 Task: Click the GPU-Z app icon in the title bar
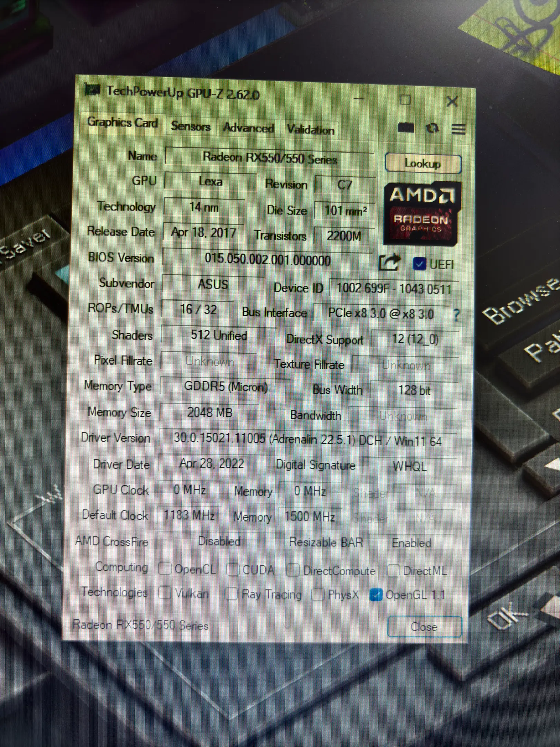coord(92,90)
